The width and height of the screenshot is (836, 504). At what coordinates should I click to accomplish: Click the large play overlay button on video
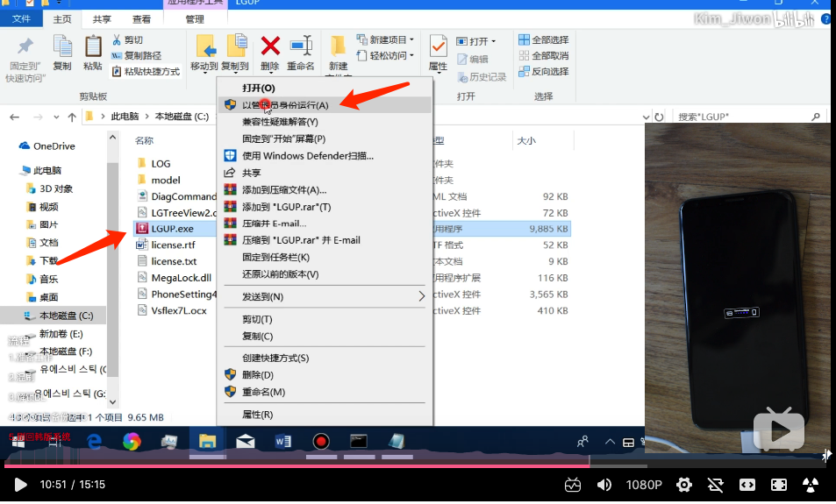pos(778,429)
